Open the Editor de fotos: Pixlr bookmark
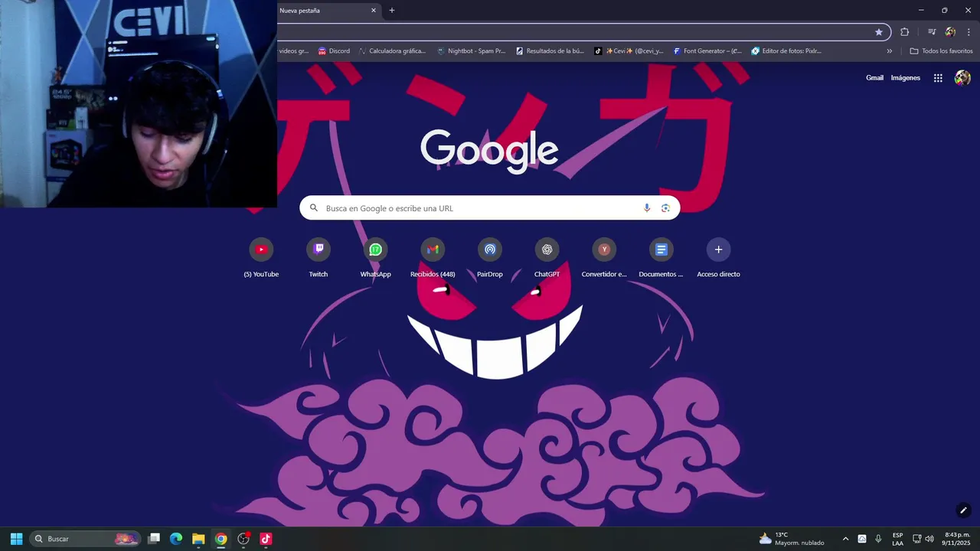Image resolution: width=980 pixels, height=551 pixels. click(786, 51)
